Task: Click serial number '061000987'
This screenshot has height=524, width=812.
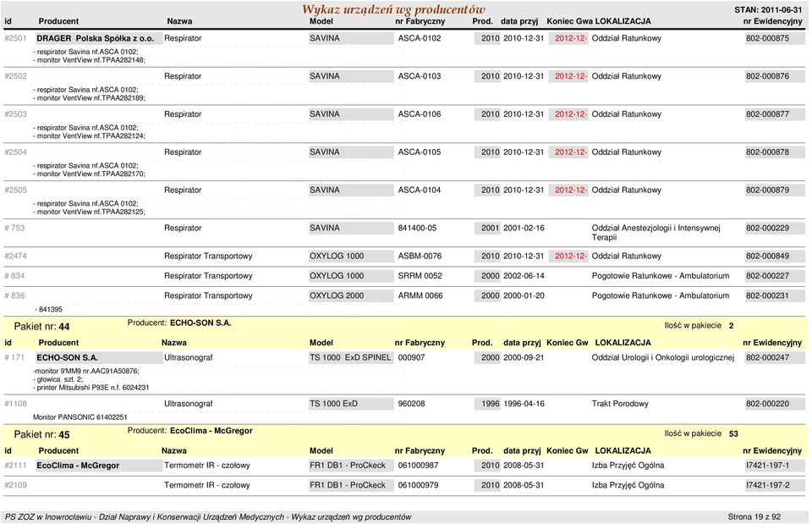Action: (418, 466)
